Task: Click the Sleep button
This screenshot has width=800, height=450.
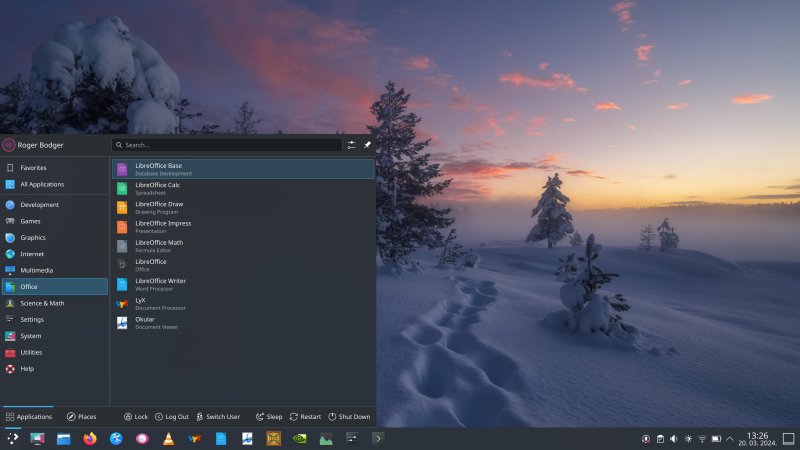Action: pos(269,417)
